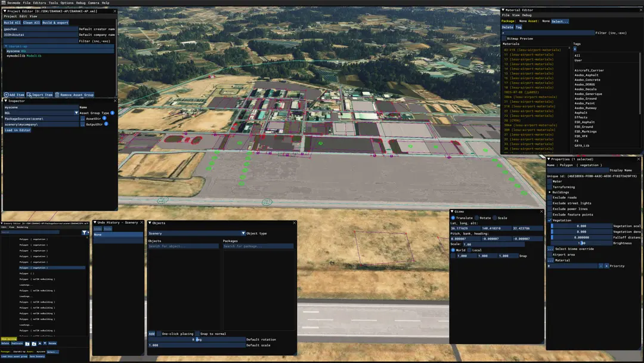Click the Import Item icon

pyautogui.click(x=29, y=94)
